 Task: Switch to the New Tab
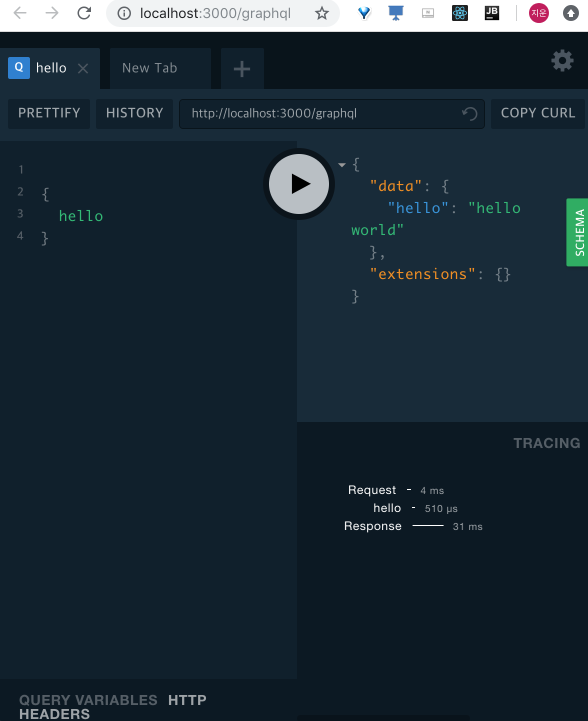(149, 68)
